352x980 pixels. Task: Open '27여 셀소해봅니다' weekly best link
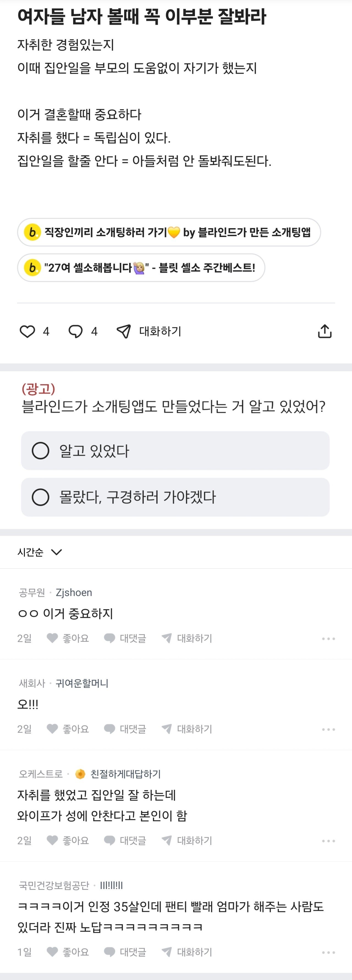[x=141, y=268]
